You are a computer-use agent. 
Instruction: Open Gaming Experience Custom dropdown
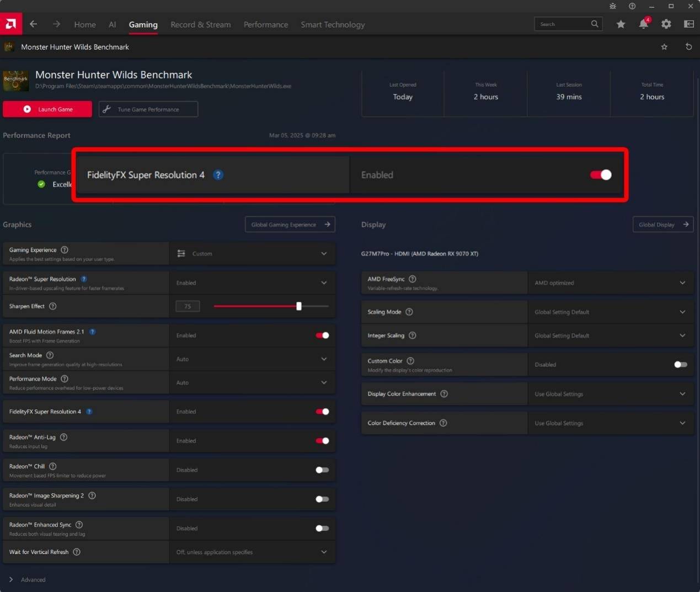click(x=252, y=254)
